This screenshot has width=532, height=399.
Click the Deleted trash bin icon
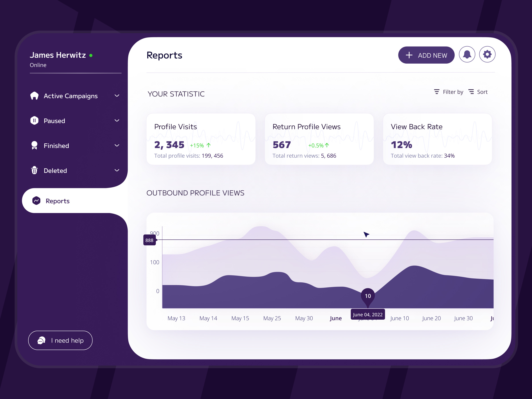click(x=34, y=170)
